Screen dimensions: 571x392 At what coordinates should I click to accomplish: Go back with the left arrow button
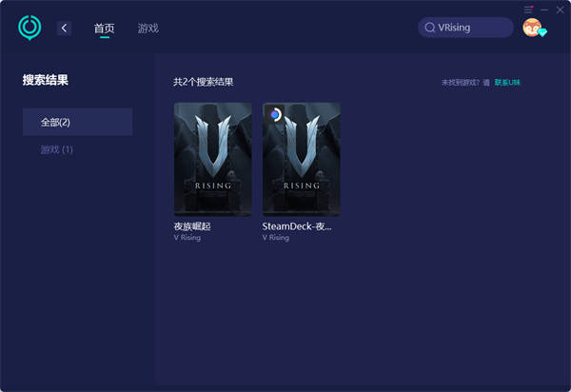point(64,28)
